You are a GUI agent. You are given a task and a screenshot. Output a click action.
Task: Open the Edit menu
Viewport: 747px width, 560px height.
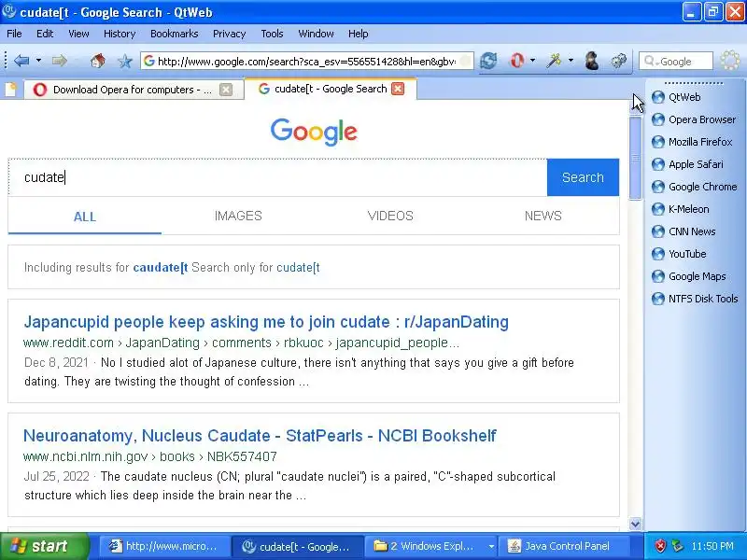[45, 34]
